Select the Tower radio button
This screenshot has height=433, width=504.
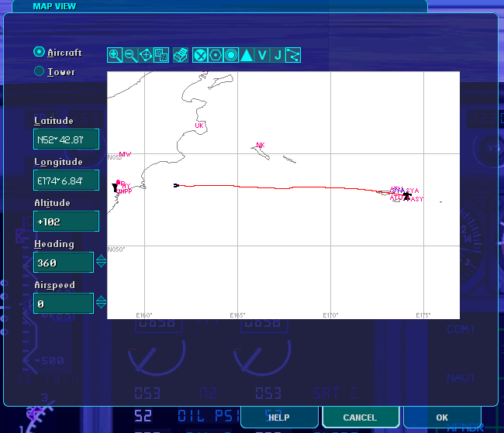coord(40,71)
